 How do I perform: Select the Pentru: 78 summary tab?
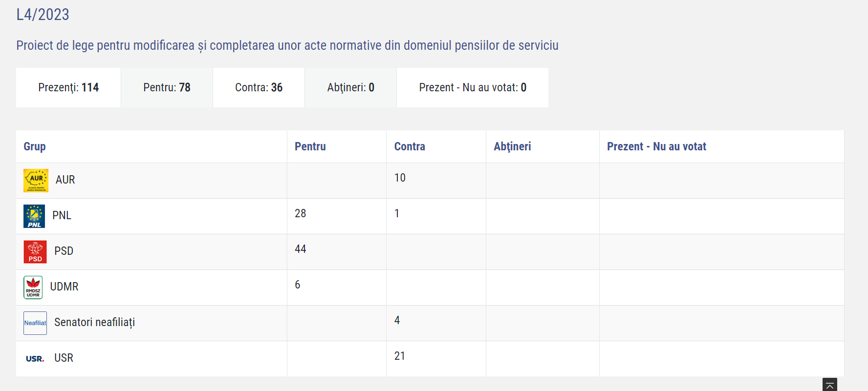[167, 88]
